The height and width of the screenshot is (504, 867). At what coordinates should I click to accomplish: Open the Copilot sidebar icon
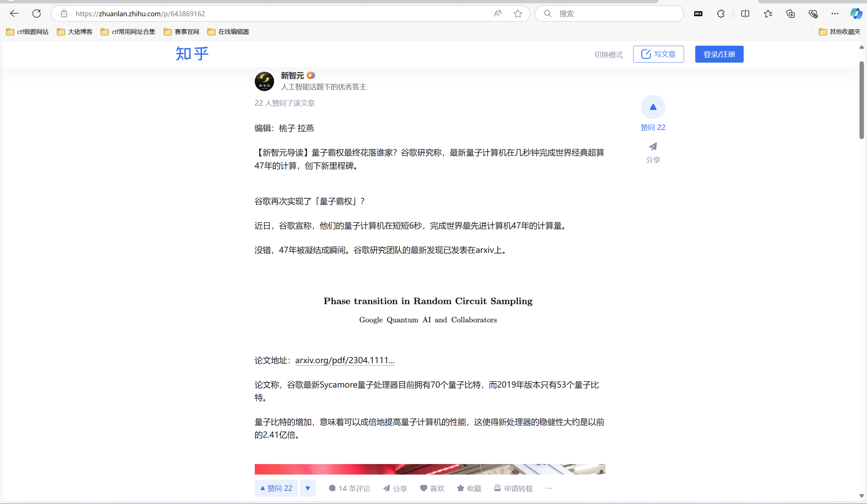[x=856, y=14]
